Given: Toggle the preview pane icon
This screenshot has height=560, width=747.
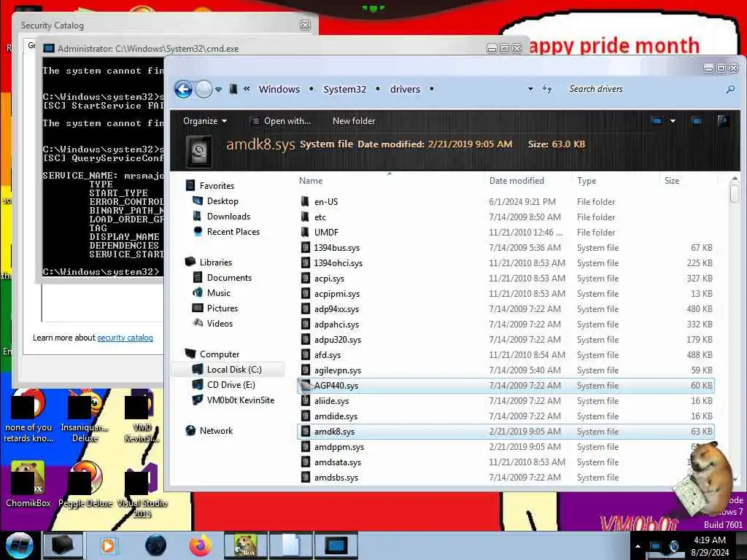Looking at the screenshot, I should [x=697, y=121].
